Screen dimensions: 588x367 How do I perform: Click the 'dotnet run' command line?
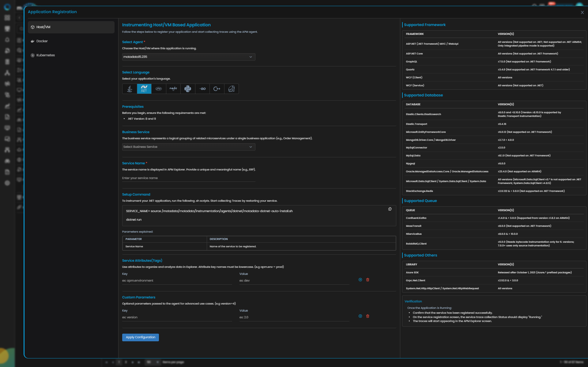pyautogui.click(x=134, y=220)
